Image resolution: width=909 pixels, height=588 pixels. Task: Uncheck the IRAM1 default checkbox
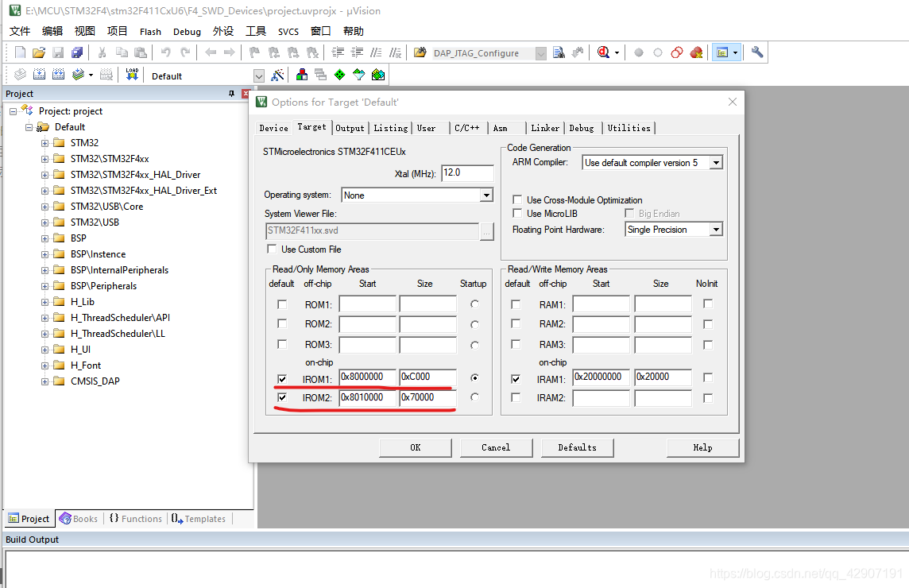[x=516, y=379]
